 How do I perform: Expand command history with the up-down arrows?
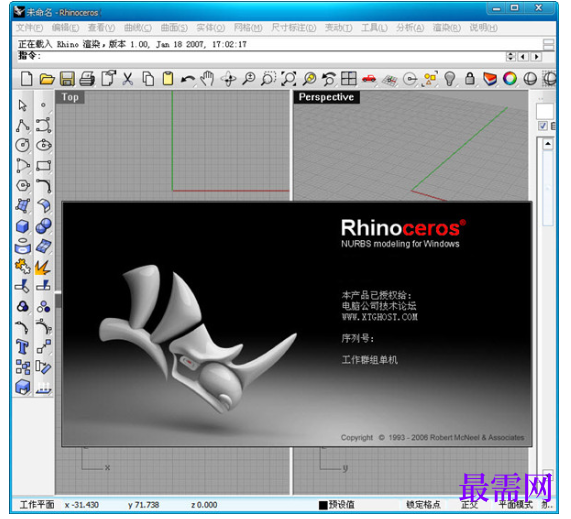[x=510, y=56]
